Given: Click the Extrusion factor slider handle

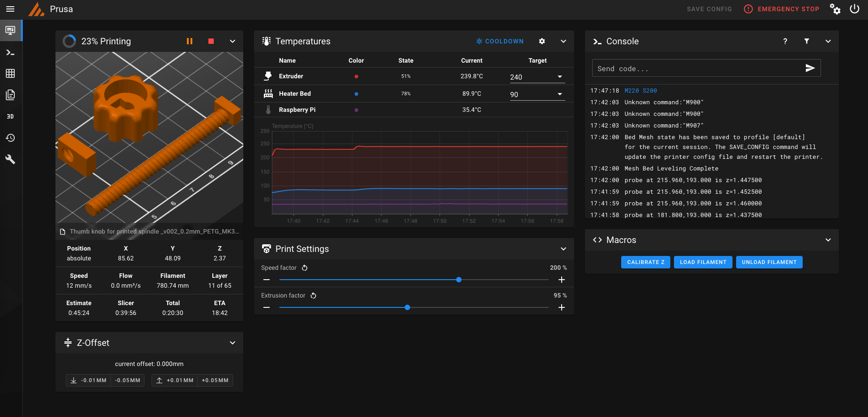Looking at the screenshot, I should point(407,307).
